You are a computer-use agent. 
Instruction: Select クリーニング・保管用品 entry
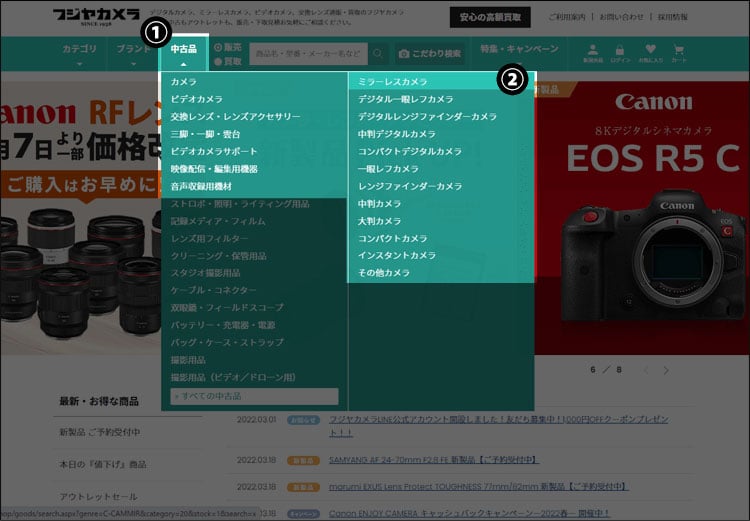coord(218,256)
